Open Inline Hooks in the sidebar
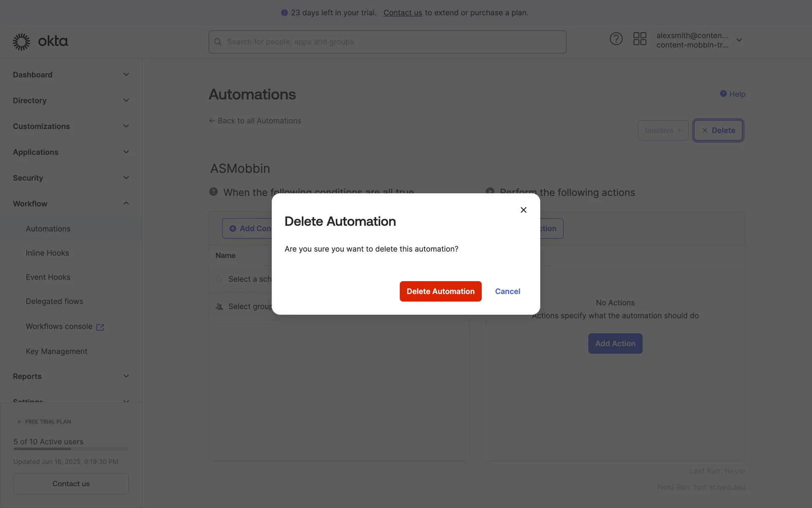Screen dimensions: 812x508 coord(47,253)
